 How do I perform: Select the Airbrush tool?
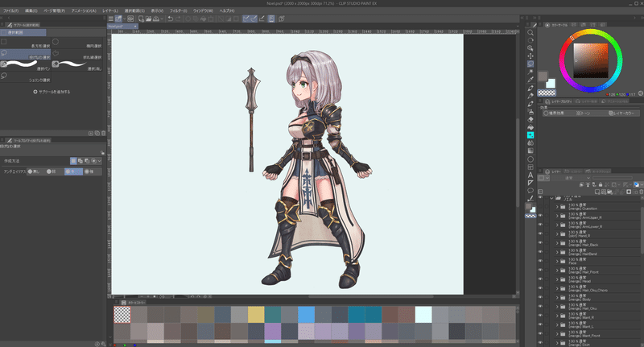(x=530, y=111)
